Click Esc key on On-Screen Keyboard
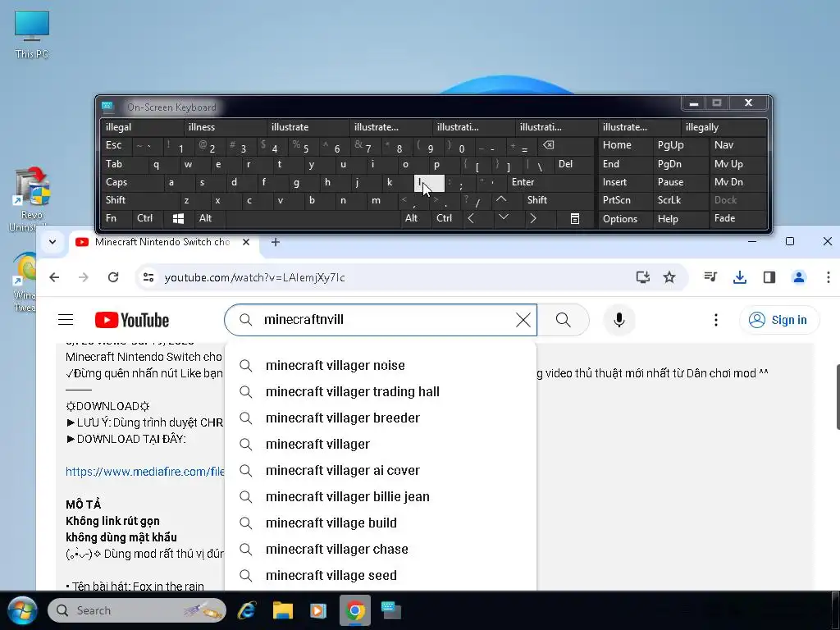 (116, 146)
